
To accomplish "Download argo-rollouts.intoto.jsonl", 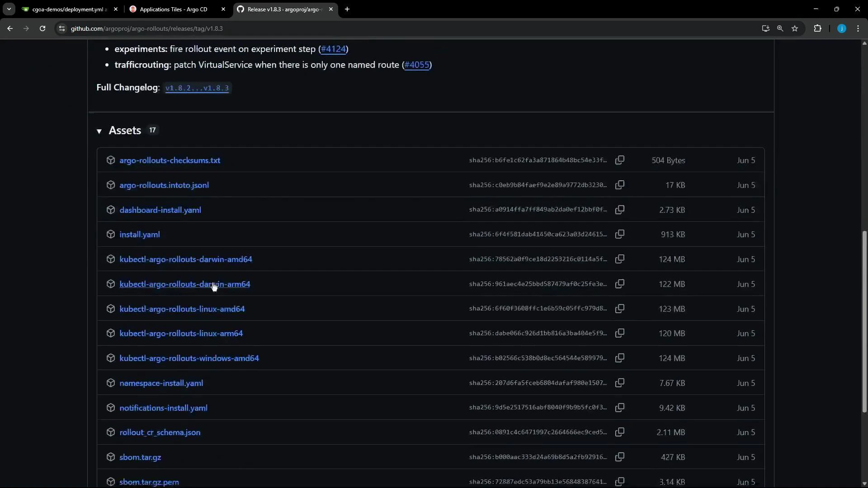I will coord(164,185).
